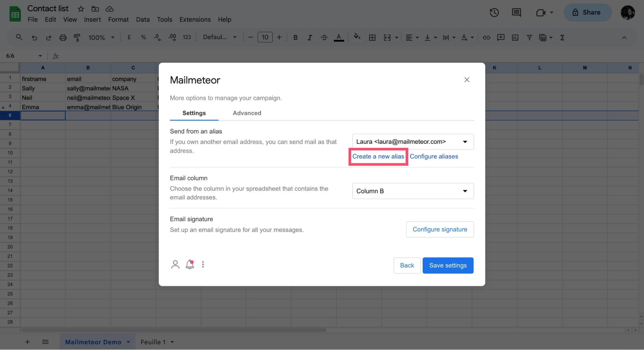
Task: Open the cell borders menu
Action: click(372, 37)
